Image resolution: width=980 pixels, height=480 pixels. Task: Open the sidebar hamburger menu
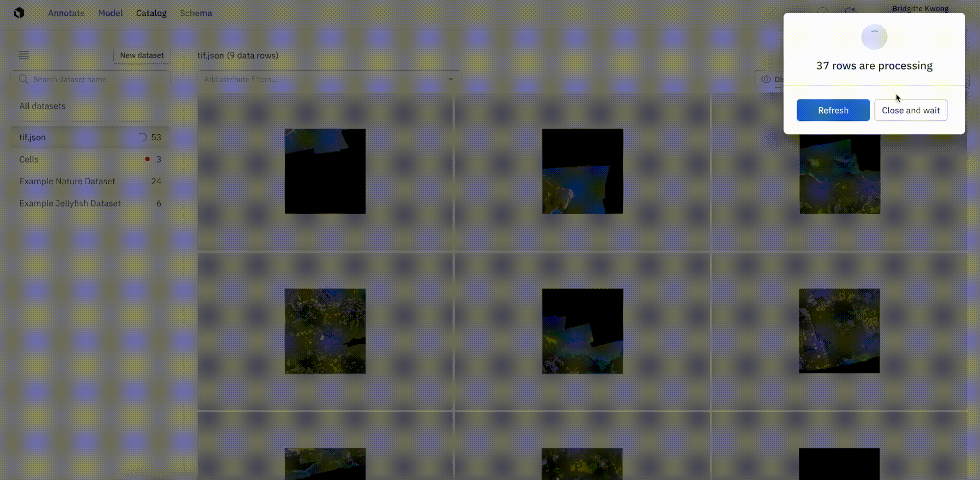tap(23, 55)
